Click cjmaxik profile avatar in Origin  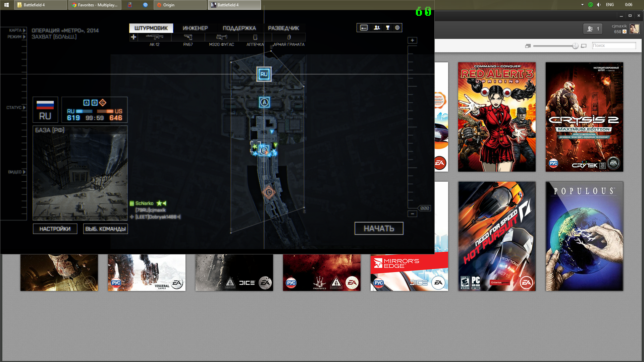pos(634,29)
